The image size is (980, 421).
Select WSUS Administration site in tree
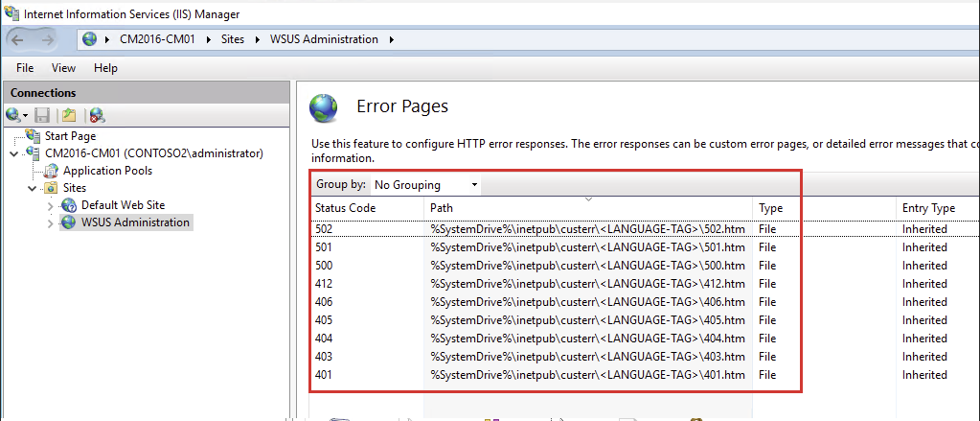[x=135, y=222]
